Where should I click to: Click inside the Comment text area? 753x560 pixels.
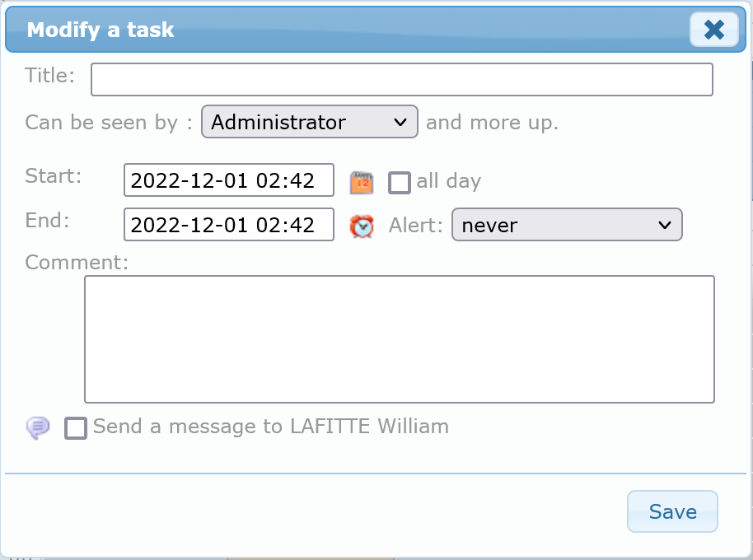coord(399,339)
